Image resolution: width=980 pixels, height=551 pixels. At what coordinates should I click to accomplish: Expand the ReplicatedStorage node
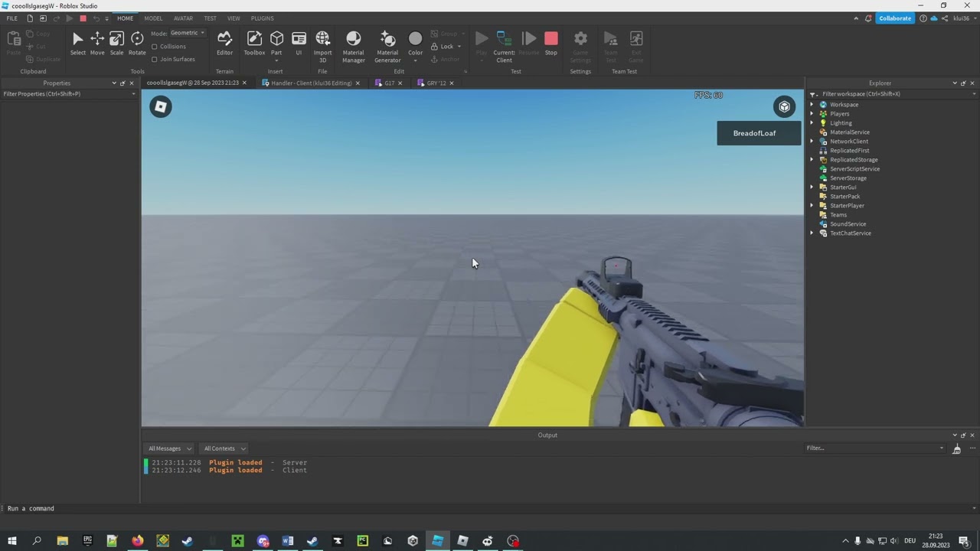pos(812,160)
